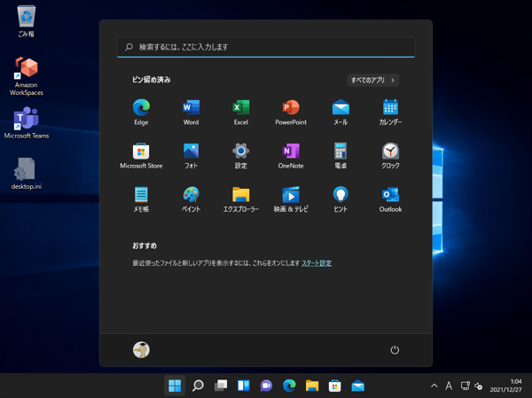Image resolution: width=532 pixels, height=398 pixels.
Task: Launch 映画 & テレビ app
Action: click(x=291, y=199)
